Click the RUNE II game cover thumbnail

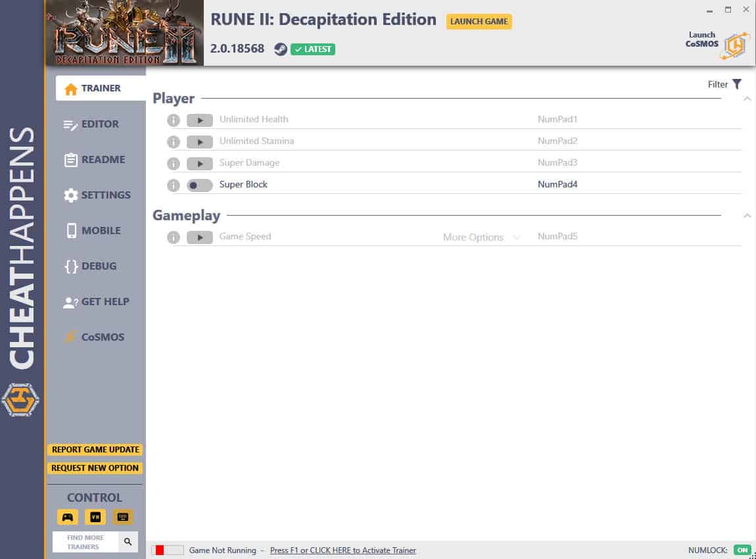[124, 33]
